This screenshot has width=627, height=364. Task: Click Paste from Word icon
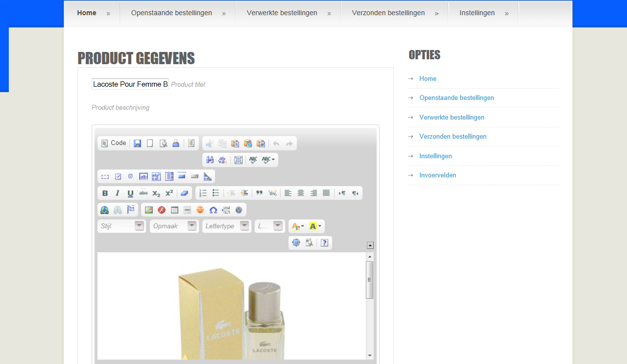tap(261, 144)
